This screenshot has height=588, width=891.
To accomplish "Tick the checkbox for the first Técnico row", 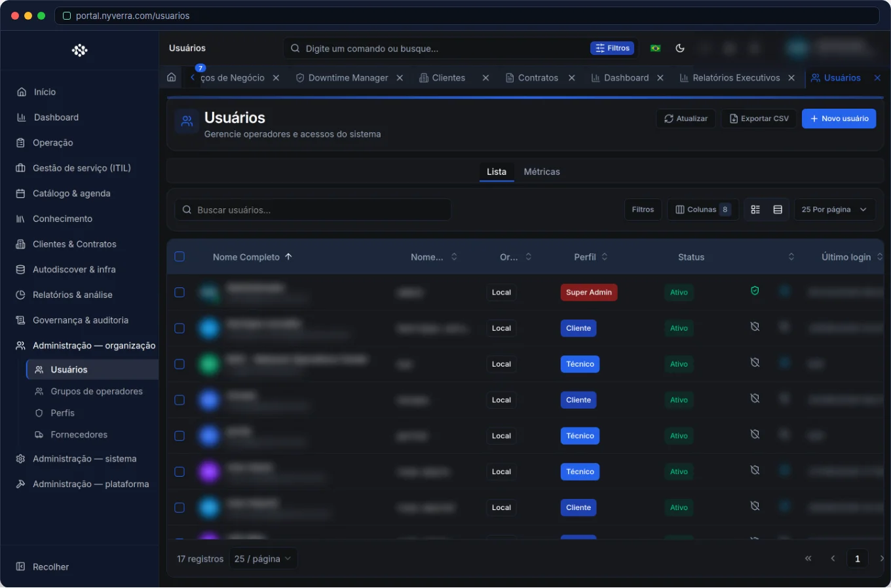I will (x=180, y=364).
